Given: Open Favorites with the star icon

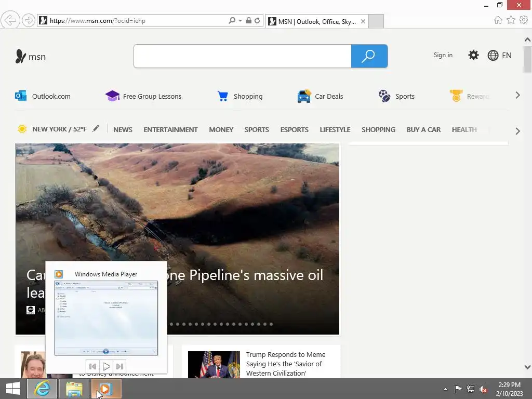Looking at the screenshot, I should [511, 20].
